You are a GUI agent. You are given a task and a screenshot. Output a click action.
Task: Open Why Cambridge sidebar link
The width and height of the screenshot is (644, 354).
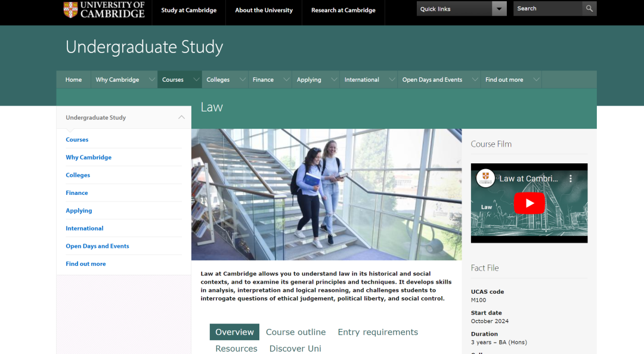pyautogui.click(x=89, y=157)
